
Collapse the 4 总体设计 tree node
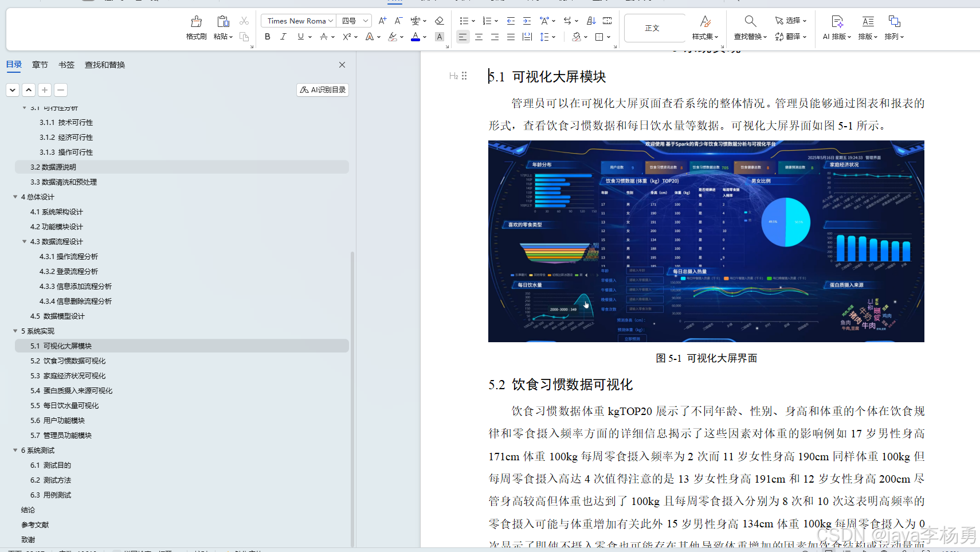(x=15, y=197)
